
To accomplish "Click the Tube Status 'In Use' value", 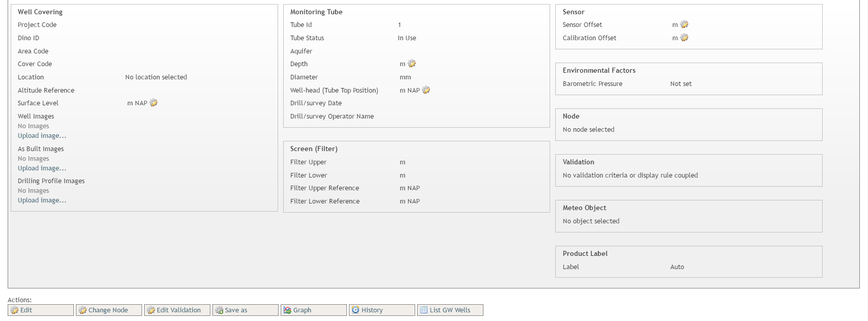I will pos(406,38).
